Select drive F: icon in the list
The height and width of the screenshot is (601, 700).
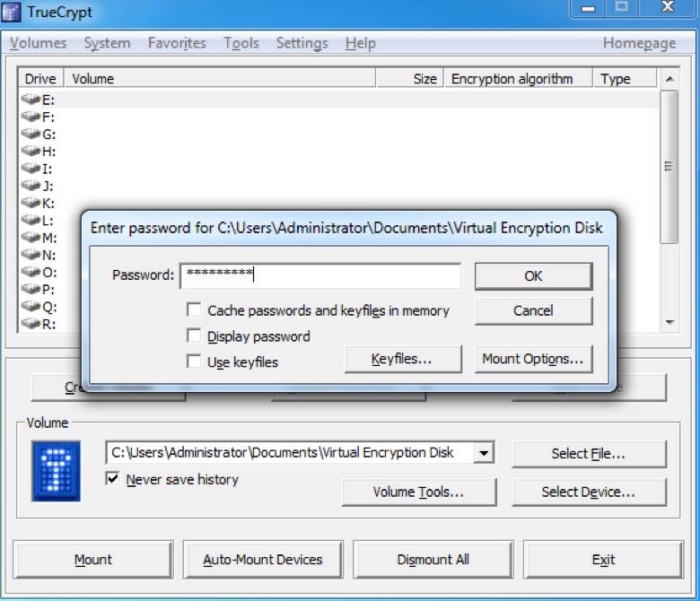(31, 117)
